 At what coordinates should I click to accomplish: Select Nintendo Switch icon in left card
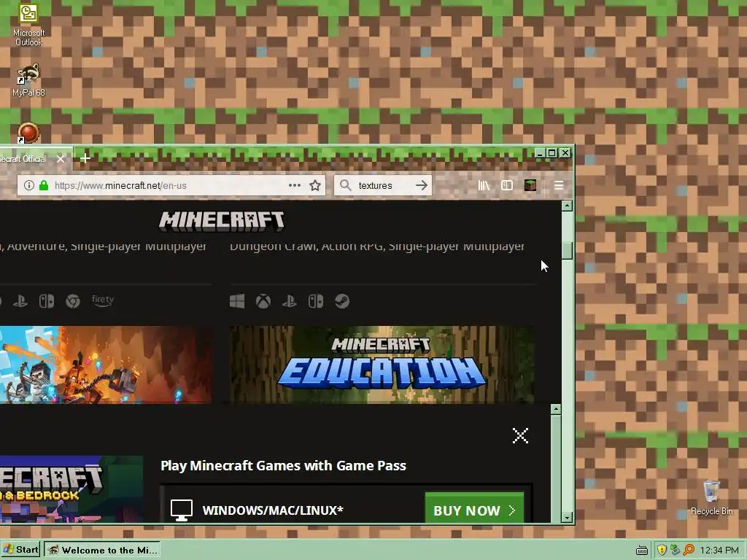pyautogui.click(x=47, y=301)
